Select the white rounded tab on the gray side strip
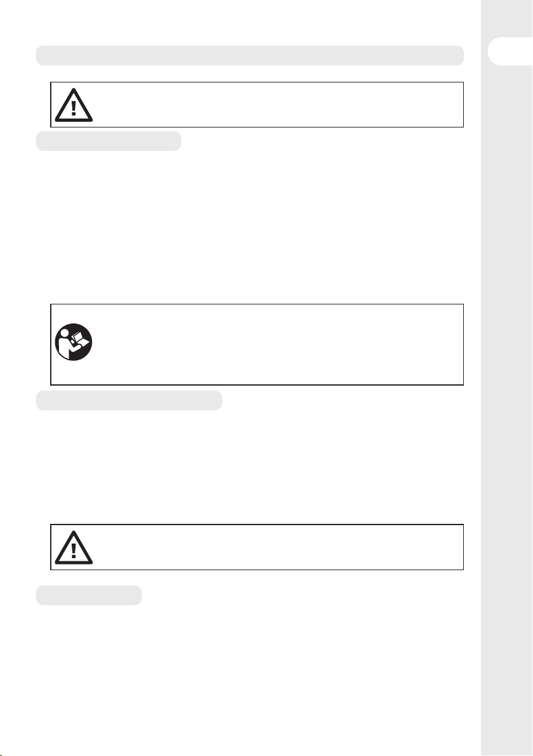Screen dimensions: 533x756 tap(510, 51)
